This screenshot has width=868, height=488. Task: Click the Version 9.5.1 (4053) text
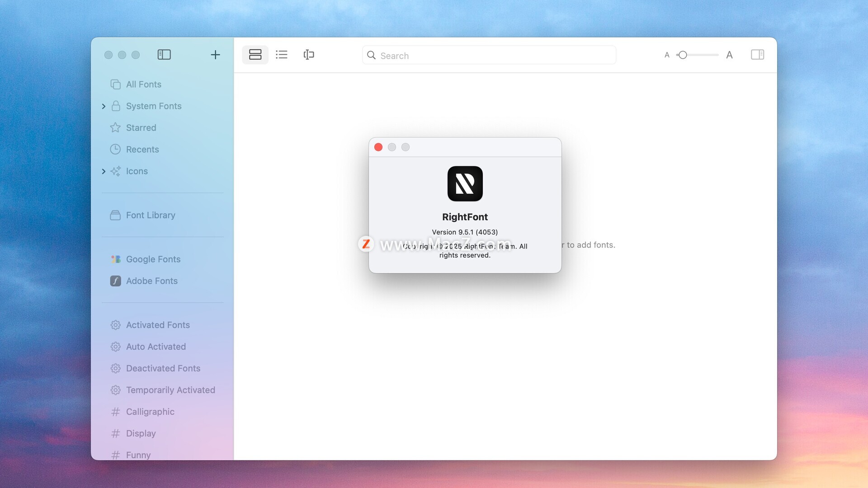[x=465, y=232]
